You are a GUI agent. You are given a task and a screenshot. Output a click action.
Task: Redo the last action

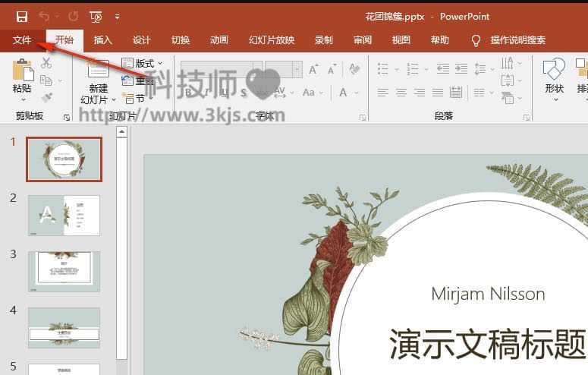(73, 17)
